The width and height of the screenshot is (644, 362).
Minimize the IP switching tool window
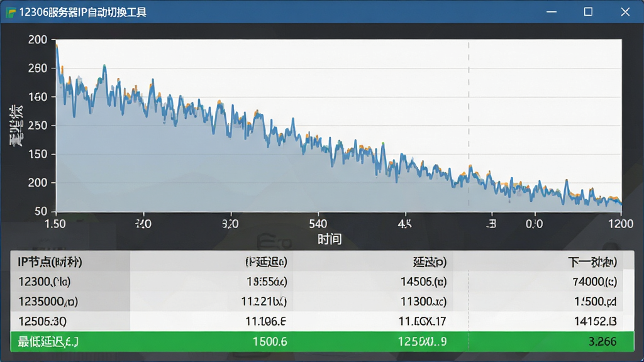(x=552, y=12)
